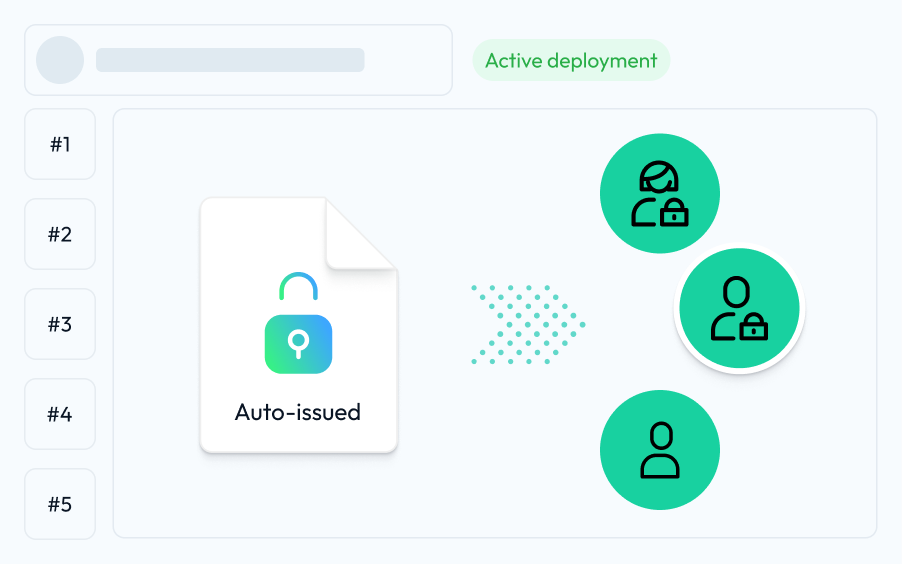Click the gray circular avatar in header
The image size is (902, 564).
point(60,60)
